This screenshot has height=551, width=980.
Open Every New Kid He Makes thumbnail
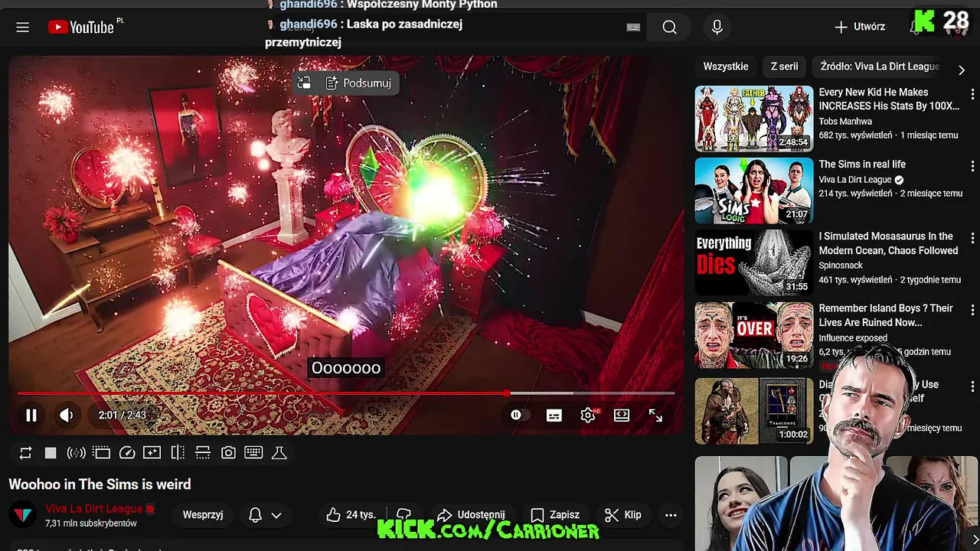[754, 119]
